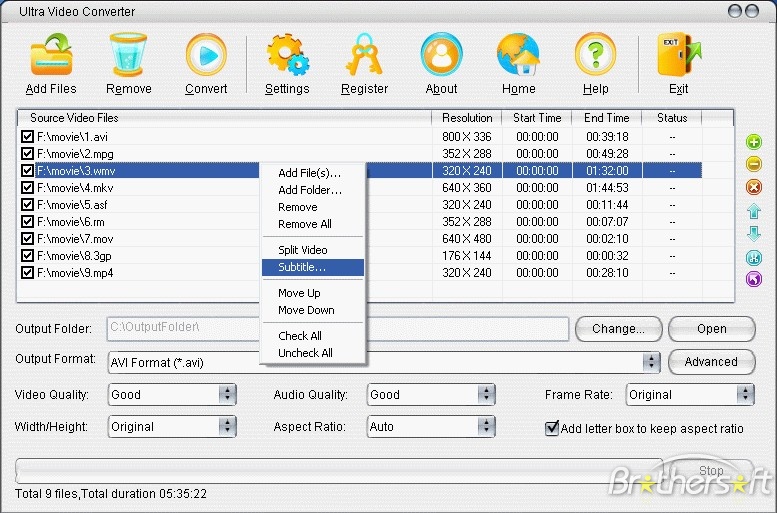Click the move down arrow icon beside list
The image size is (777, 513).
tap(754, 233)
